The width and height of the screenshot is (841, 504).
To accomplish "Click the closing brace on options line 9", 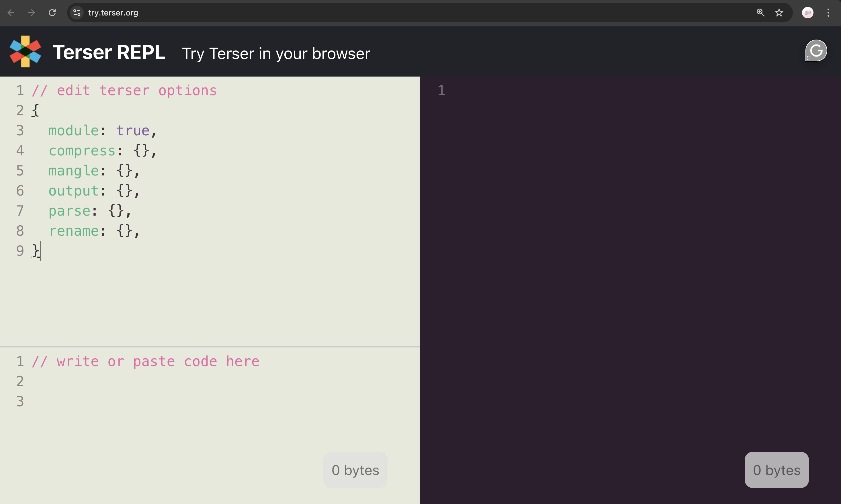I will [x=35, y=251].
